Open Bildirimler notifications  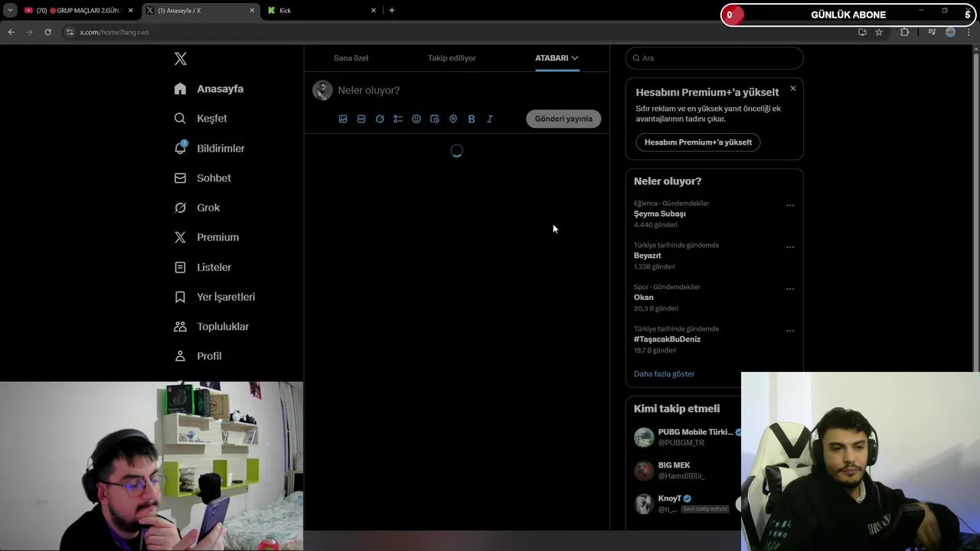(x=209, y=148)
